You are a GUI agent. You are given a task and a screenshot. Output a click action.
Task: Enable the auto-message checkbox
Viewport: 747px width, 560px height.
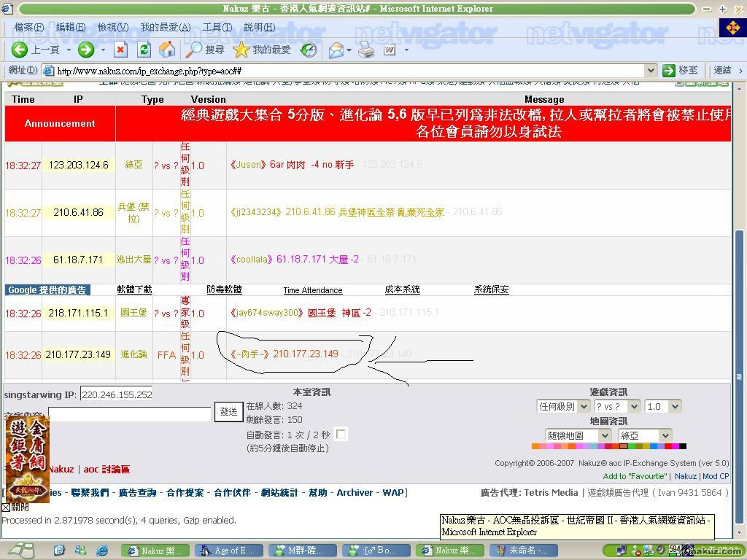(x=341, y=435)
